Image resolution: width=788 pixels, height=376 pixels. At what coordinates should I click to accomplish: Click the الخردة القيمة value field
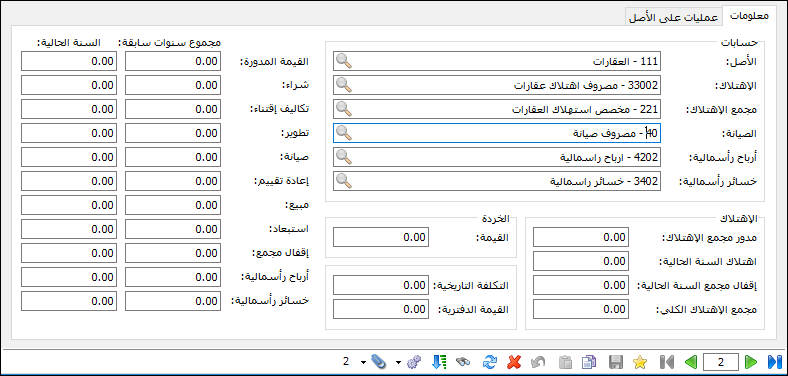[x=381, y=237]
